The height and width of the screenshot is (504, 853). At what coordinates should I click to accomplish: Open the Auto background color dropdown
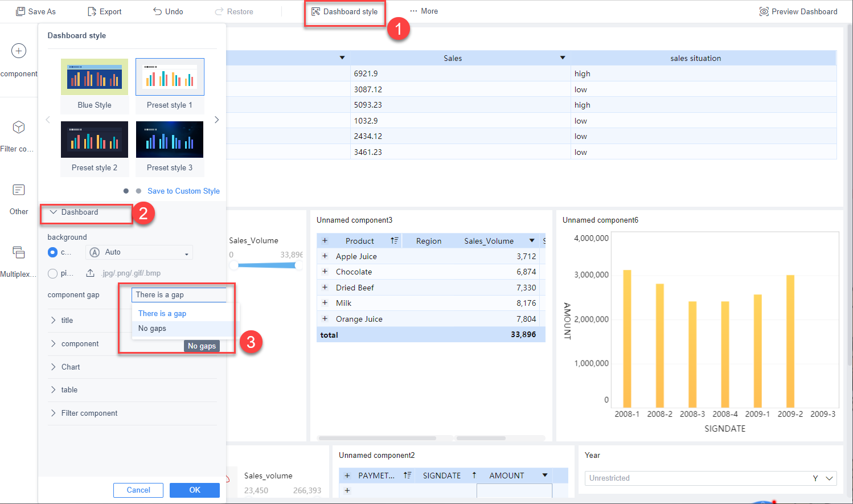(x=139, y=252)
